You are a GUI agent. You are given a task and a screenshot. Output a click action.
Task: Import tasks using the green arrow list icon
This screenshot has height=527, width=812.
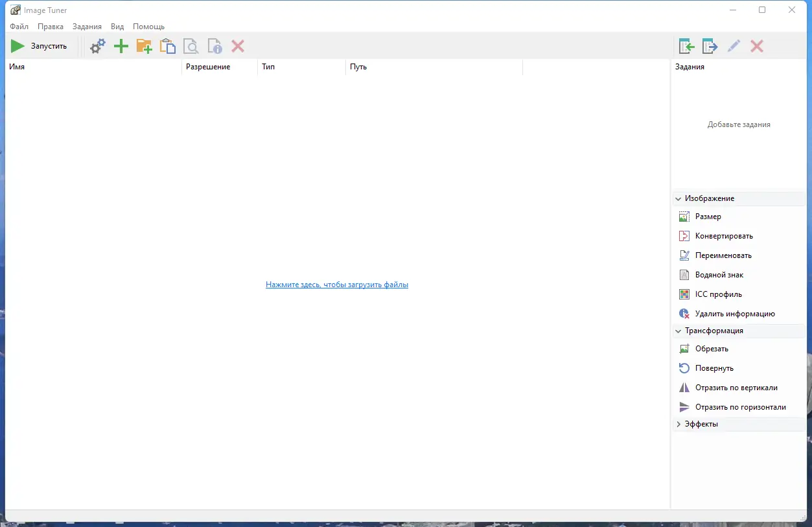pos(687,46)
